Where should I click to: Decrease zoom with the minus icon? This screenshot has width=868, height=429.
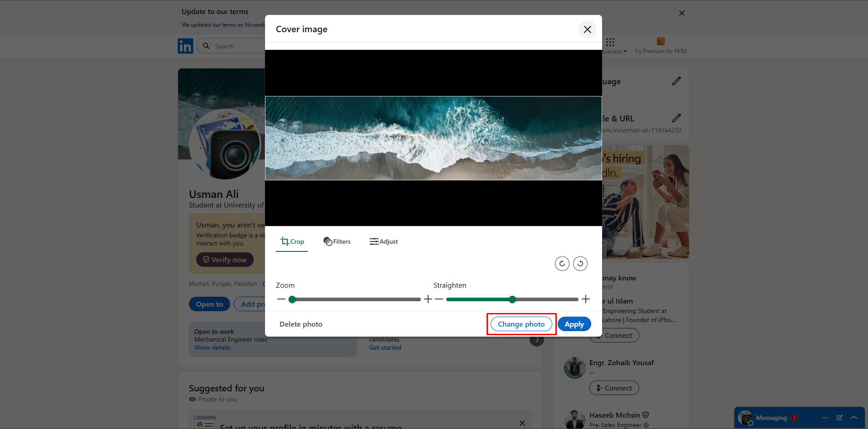tap(281, 299)
